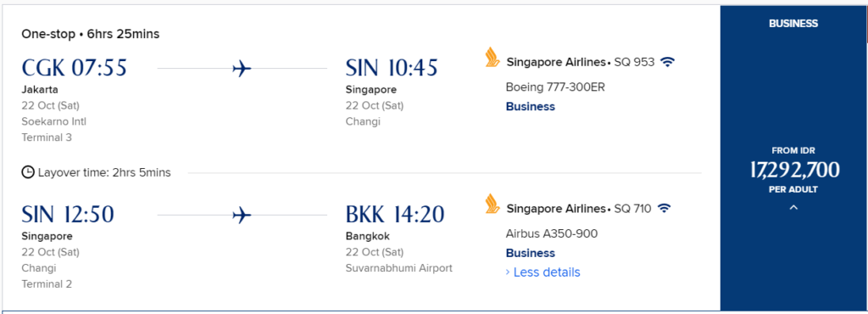Click the airplane icon on SIN–BKK route
Screen dimensions: 868x314
pyautogui.click(x=242, y=215)
